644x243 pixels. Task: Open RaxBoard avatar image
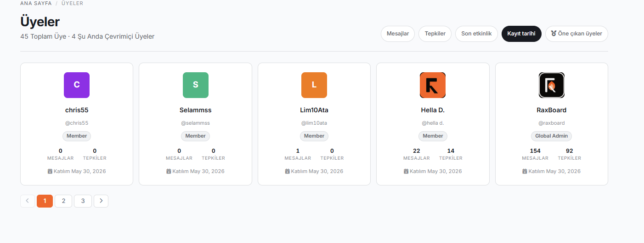pyautogui.click(x=552, y=85)
